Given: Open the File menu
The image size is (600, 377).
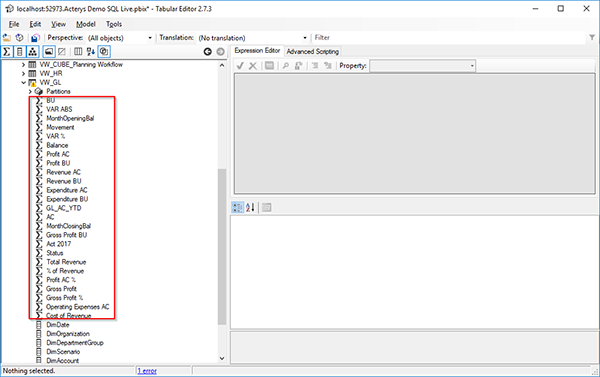Looking at the screenshot, I should pyautogui.click(x=14, y=24).
